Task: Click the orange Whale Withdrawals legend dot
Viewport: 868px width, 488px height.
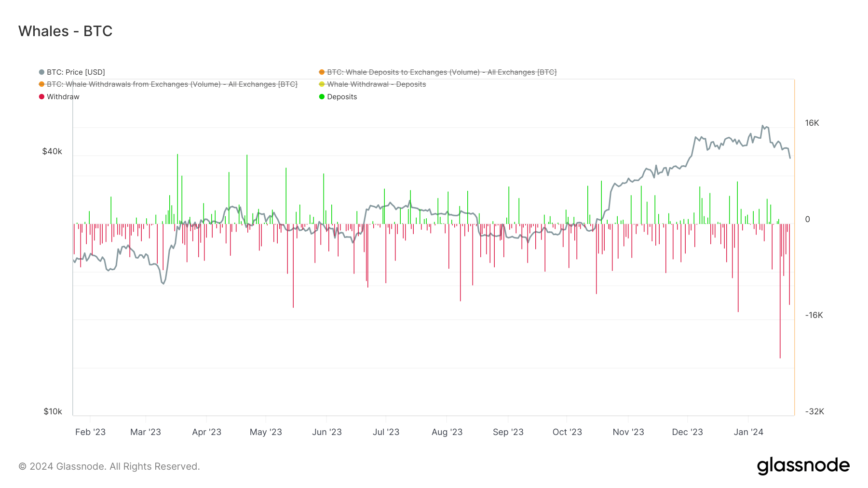Action: coord(41,84)
